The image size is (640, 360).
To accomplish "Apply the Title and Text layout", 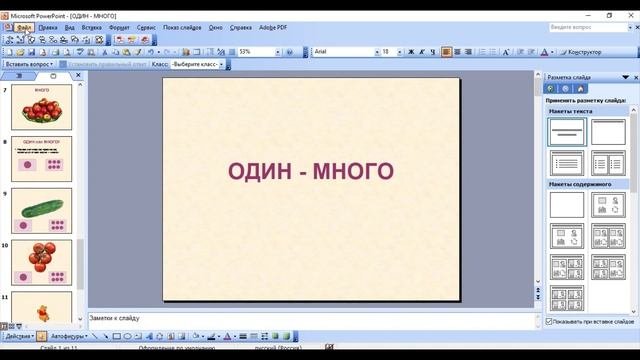I will (x=567, y=163).
